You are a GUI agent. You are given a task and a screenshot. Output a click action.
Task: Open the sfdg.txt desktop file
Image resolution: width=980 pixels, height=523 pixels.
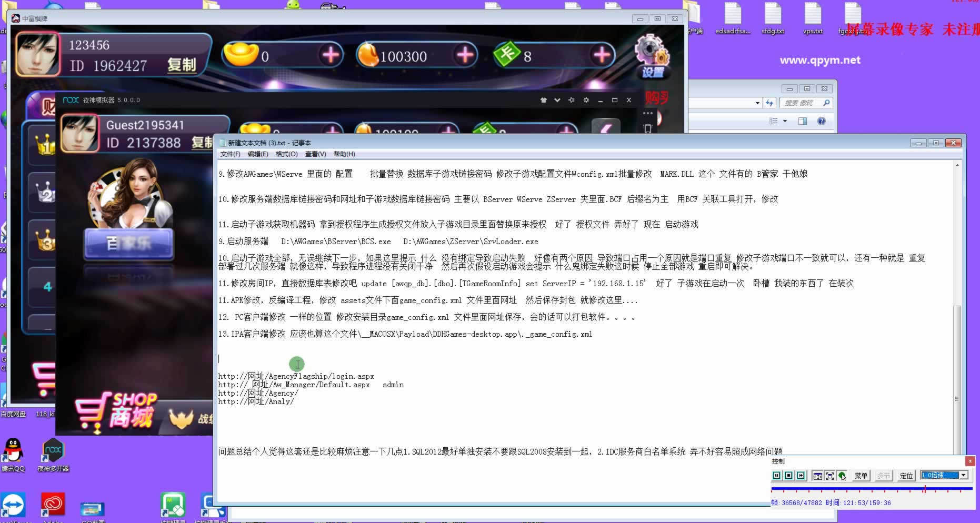[773, 19]
